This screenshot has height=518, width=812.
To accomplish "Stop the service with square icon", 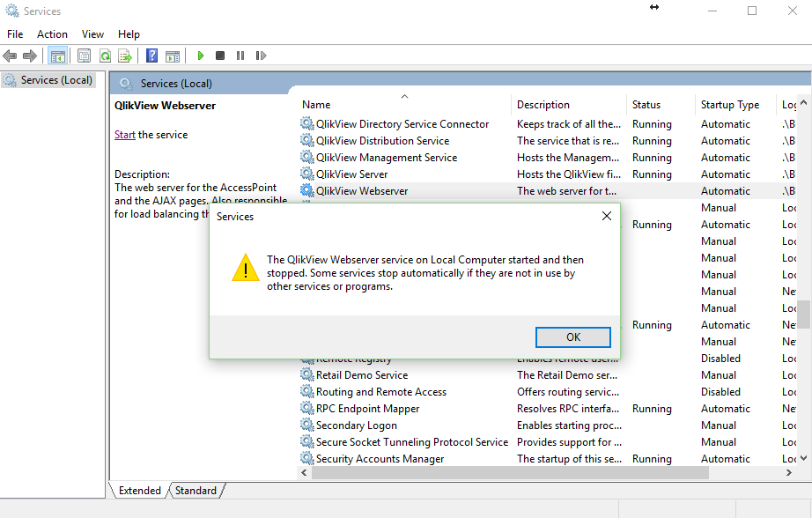I will coord(220,55).
